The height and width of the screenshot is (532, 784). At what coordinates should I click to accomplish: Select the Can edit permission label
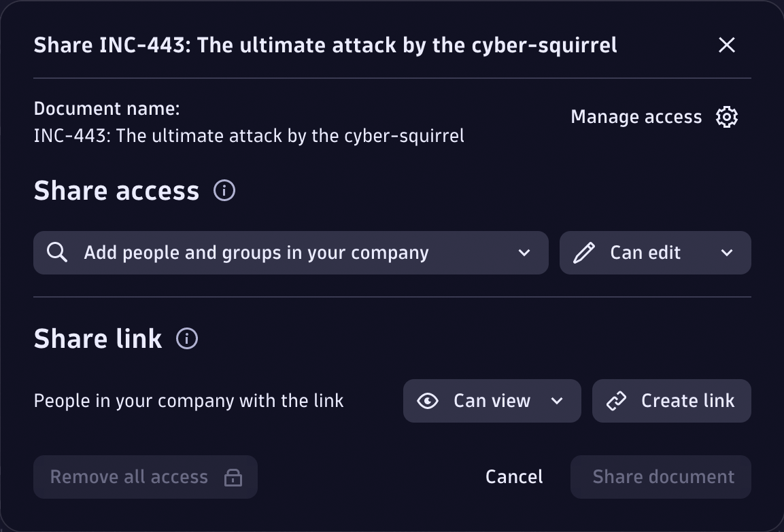(x=645, y=253)
